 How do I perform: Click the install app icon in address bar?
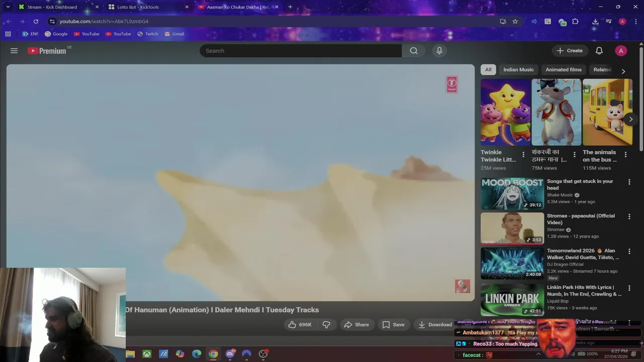pyautogui.click(x=503, y=22)
